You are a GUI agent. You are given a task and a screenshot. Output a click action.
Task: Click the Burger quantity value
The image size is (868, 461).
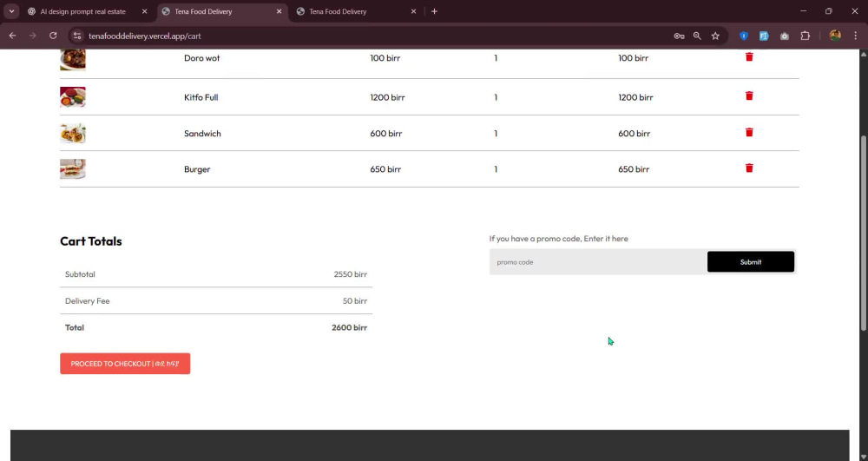tap(496, 169)
